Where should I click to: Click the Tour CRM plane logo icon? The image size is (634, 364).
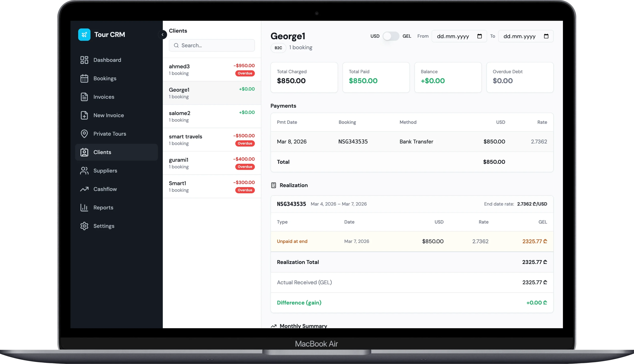[84, 34]
